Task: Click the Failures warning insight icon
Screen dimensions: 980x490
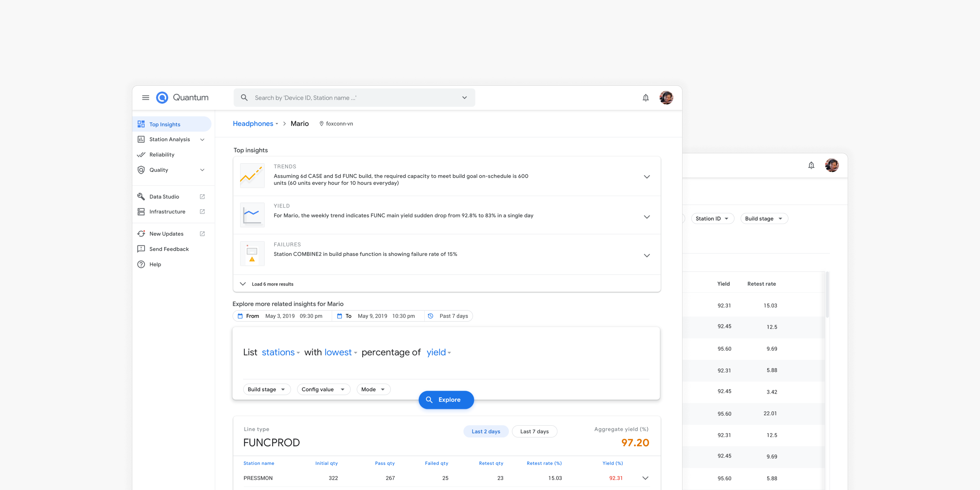Action: pyautogui.click(x=252, y=254)
